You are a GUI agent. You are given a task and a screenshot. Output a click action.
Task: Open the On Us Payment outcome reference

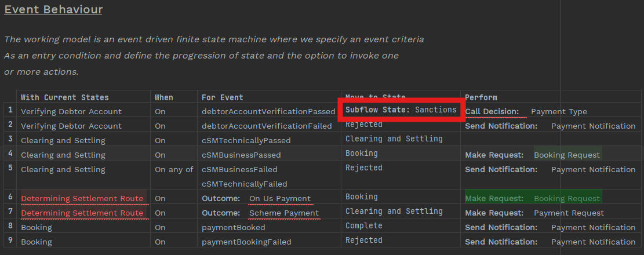click(x=280, y=198)
